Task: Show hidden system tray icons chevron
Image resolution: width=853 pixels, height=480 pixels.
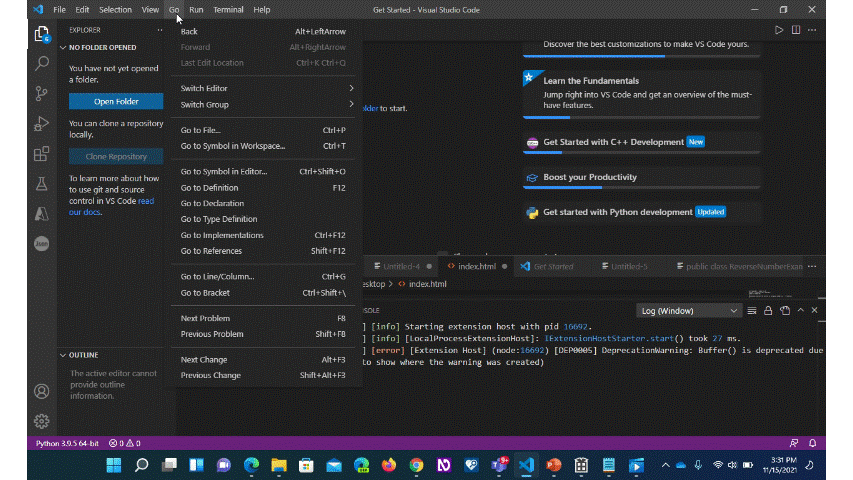Action: [x=665, y=465]
